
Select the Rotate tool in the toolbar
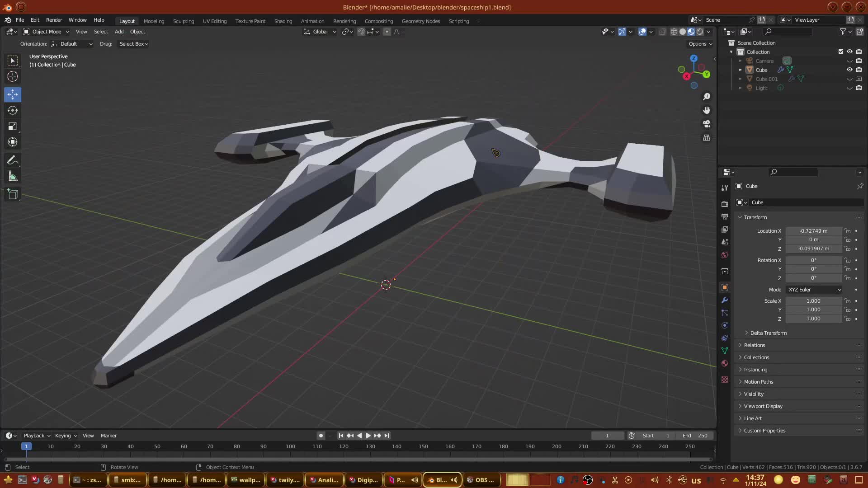tap(13, 111)
